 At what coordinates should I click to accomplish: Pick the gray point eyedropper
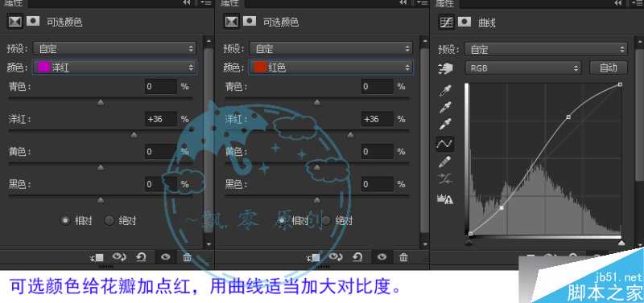445,108
